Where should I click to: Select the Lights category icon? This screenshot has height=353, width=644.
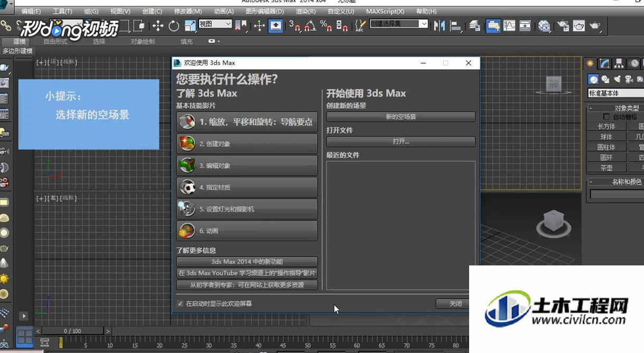click(x=617, y=79)
